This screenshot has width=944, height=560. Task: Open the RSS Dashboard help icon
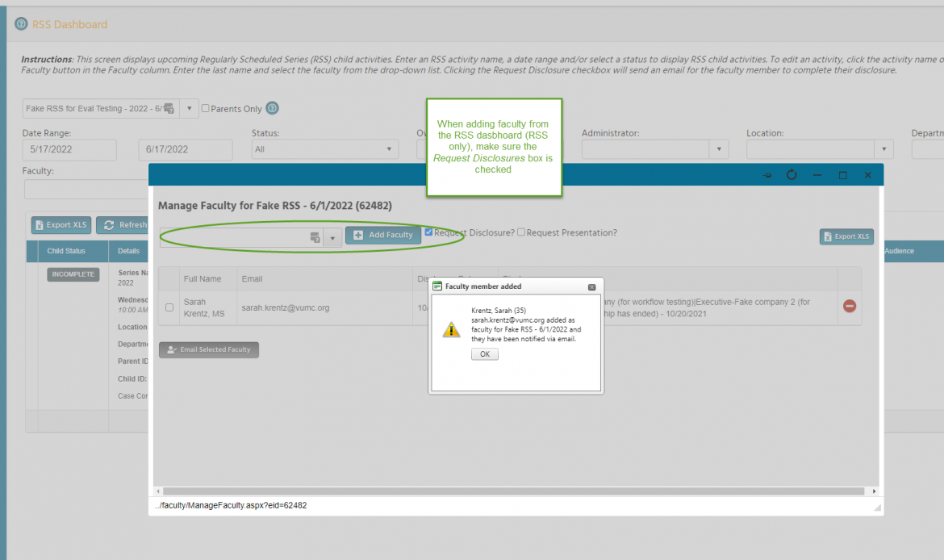[20, 23]
